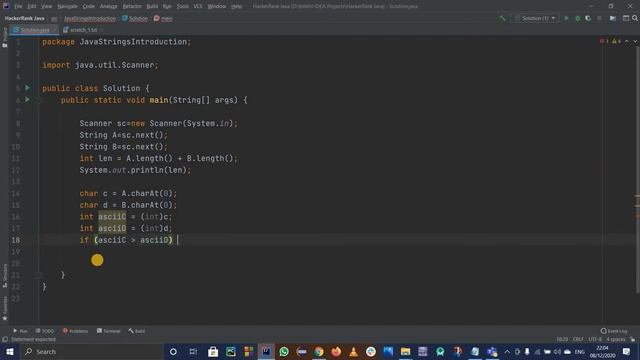The height and width of the screenshot is (360, 640).
Task: Change 4 spaces indent setting
Action: pos(616,340)
